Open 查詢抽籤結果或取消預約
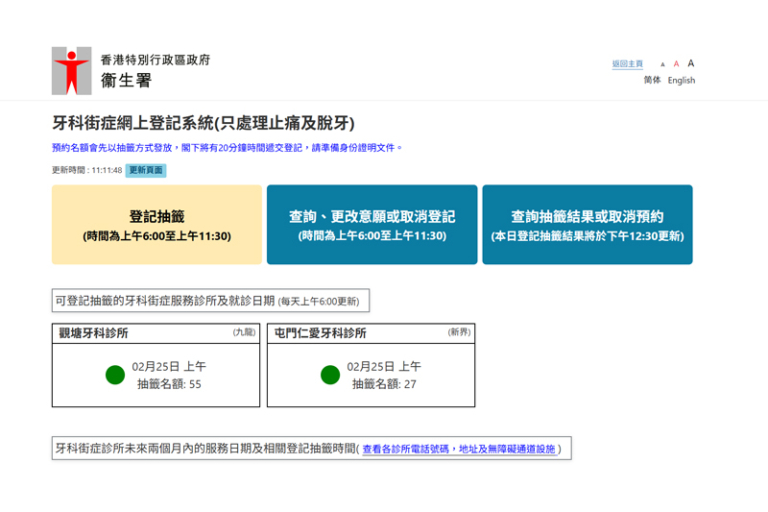 (x=587, y=225)
